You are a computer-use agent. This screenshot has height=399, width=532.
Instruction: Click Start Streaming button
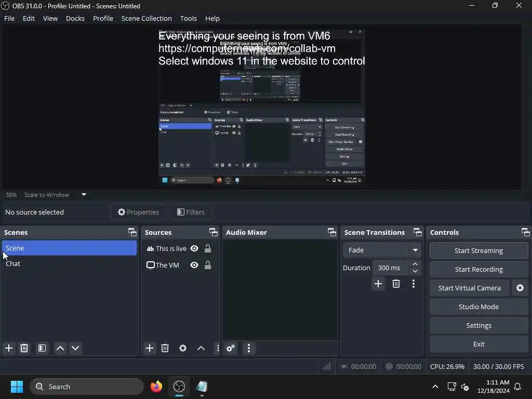[x=478, y=251]
